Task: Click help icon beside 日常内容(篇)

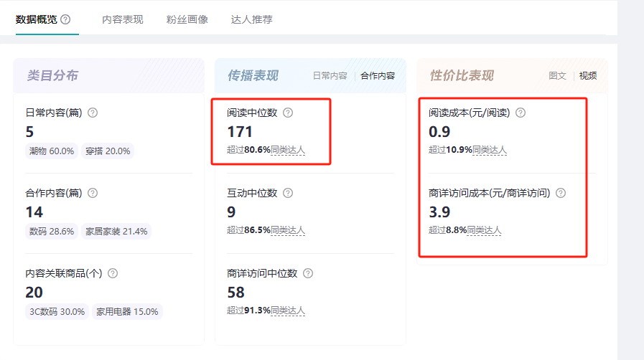Action: pyautogui.click(x=93, y=113)
